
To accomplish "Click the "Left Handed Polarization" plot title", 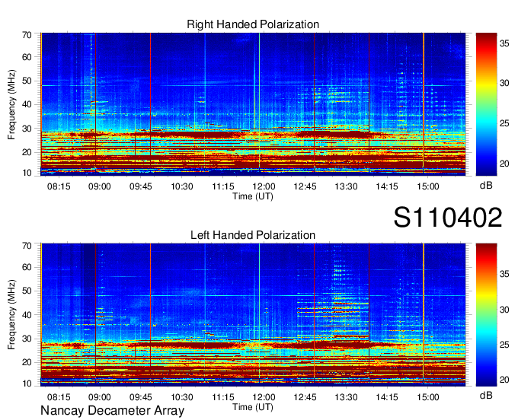I will tap(253, 235).
